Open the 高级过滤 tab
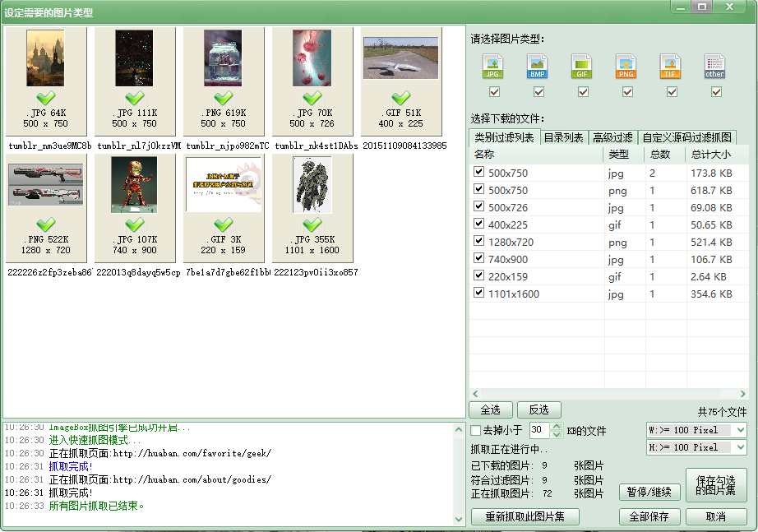The width and height of the screenshot is (758, 532). (x=612, y=137)
